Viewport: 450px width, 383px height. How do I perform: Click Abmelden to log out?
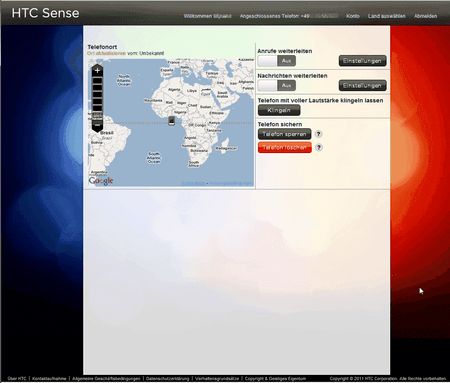[425, 16]
